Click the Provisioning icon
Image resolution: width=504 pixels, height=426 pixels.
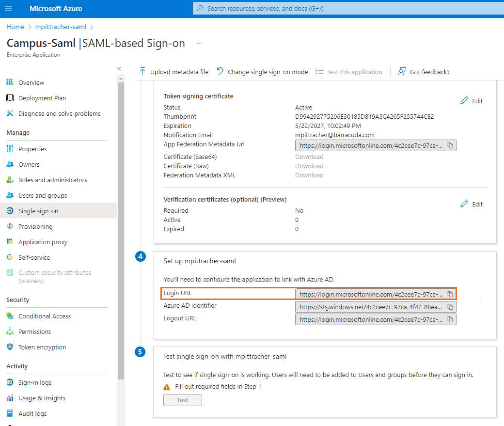10,226
